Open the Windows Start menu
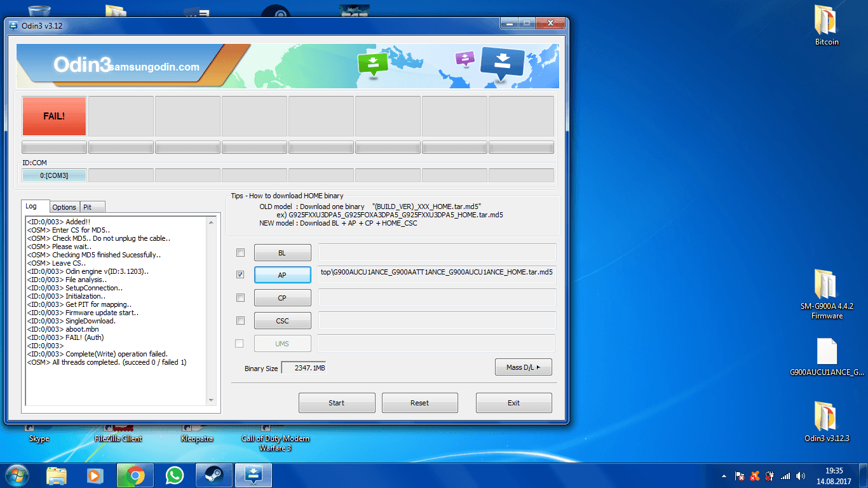This screenshot has height=488, width=868. click(16, 475)
